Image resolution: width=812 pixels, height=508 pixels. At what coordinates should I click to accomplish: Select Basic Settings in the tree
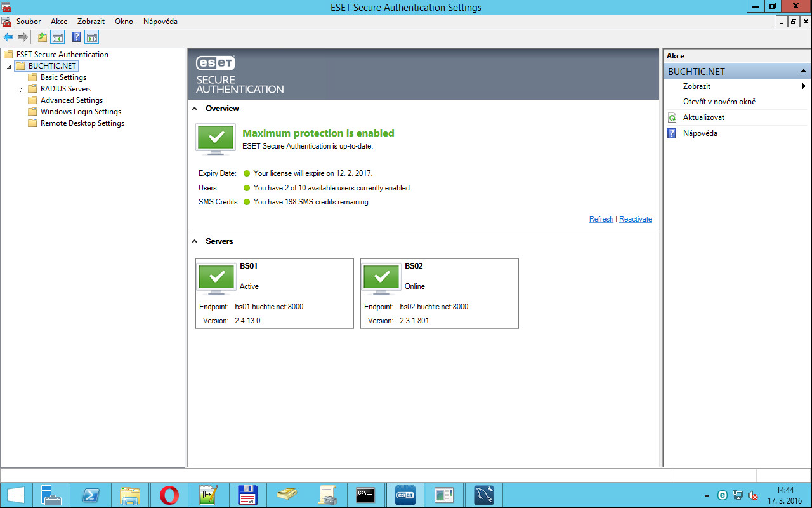(x=63, y=77)
